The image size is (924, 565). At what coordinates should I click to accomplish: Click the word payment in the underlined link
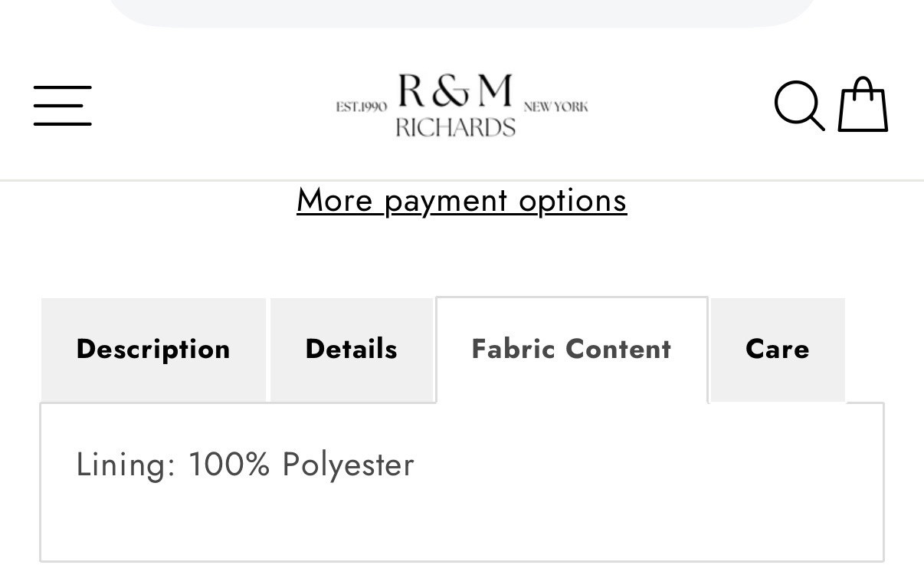pyautogui.click(x=445, y=201)
